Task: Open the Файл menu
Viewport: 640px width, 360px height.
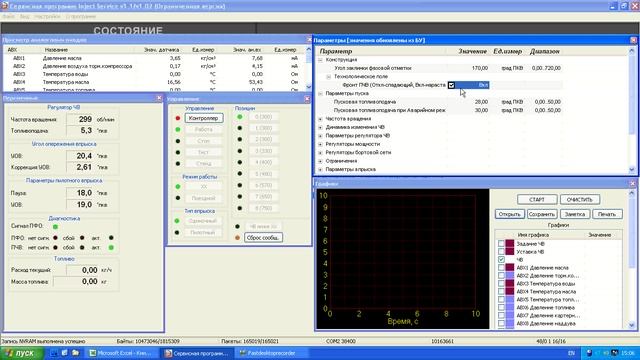Action: [x=9, y=16]
